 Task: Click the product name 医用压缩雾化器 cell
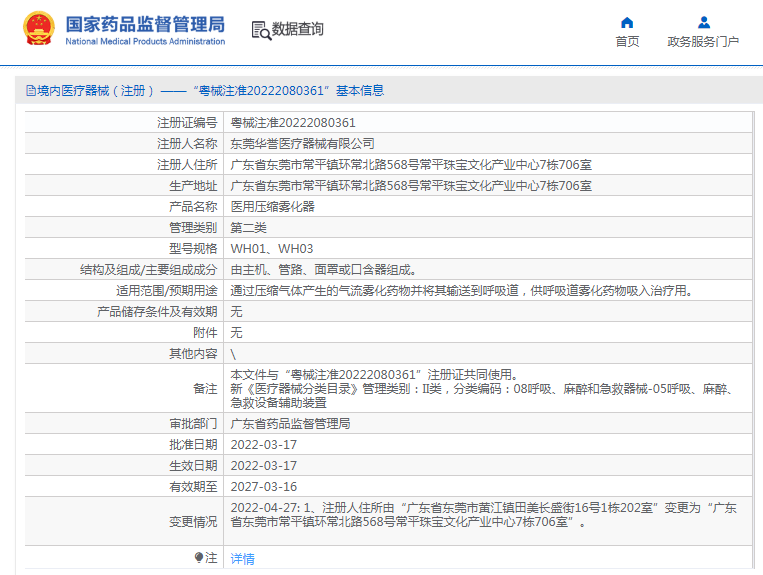273,207
